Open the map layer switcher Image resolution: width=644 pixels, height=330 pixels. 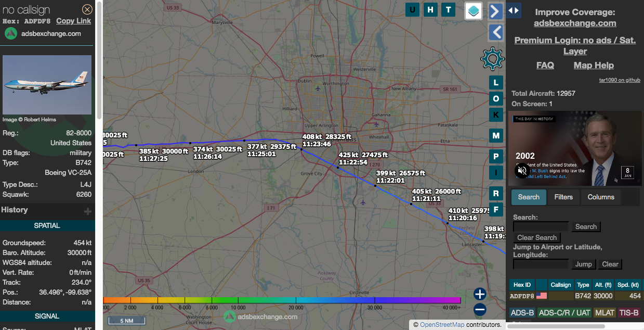(x=474, y=10)
